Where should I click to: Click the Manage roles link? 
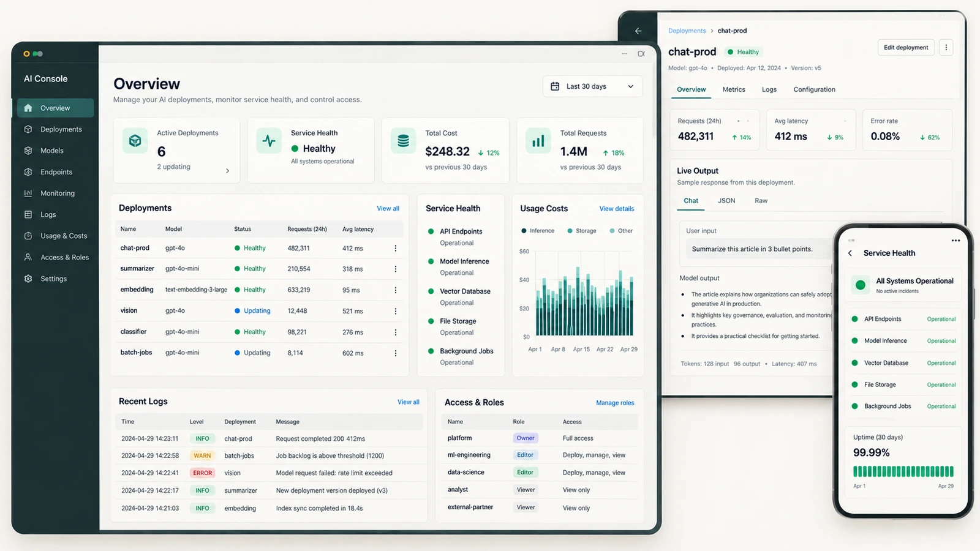[615, 403]
